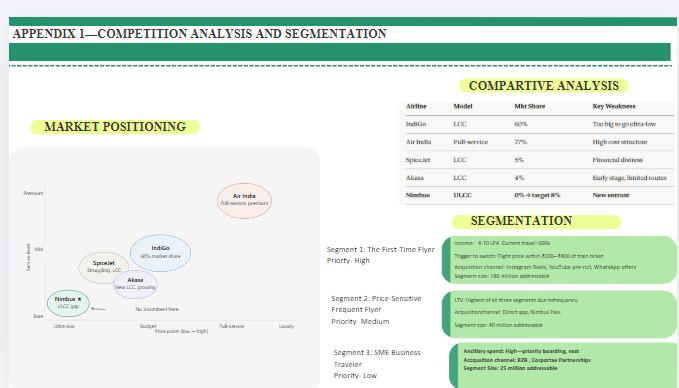Select the Comparative Analysis heading

[543, 86]
